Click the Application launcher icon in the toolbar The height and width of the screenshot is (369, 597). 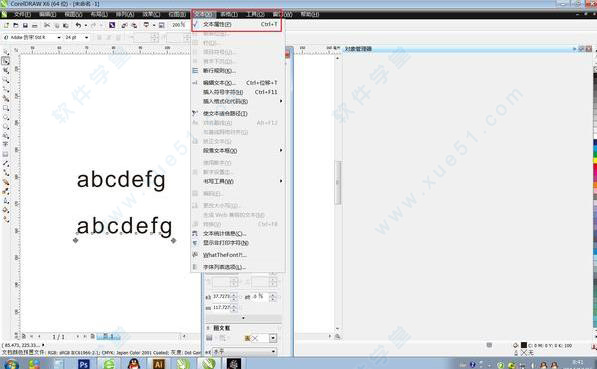(146, 25)
